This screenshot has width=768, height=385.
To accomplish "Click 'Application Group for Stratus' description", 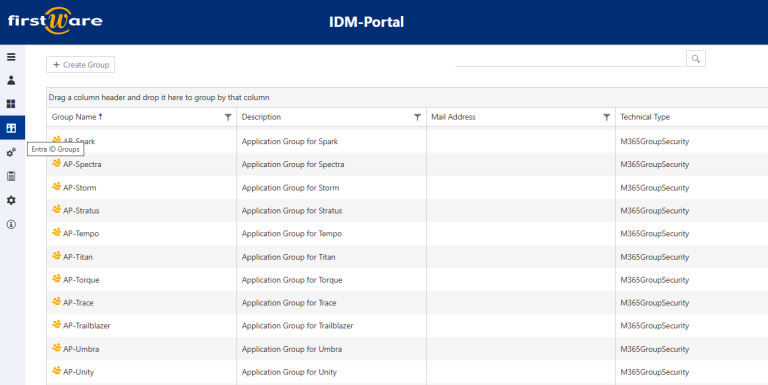I will [x=291, y=211].
